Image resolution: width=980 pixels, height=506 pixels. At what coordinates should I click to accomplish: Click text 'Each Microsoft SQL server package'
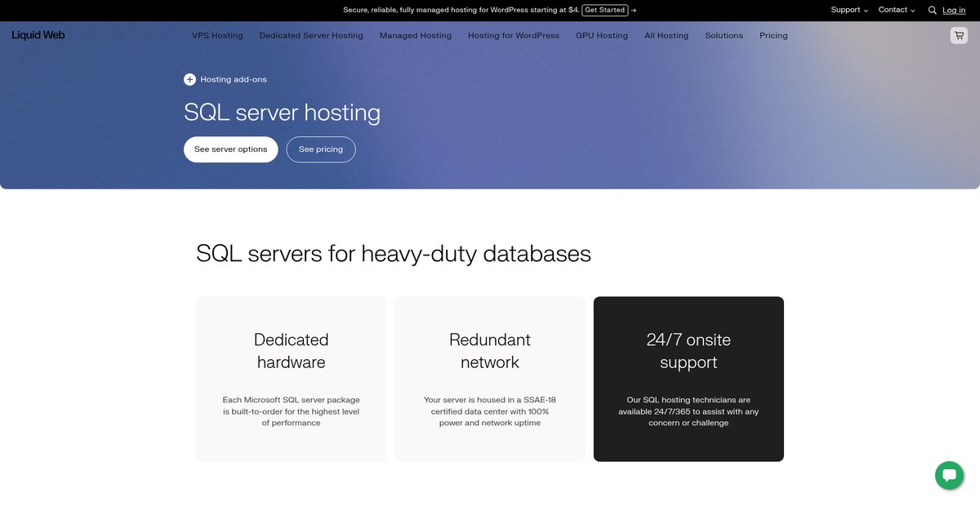tap(291, 400)
